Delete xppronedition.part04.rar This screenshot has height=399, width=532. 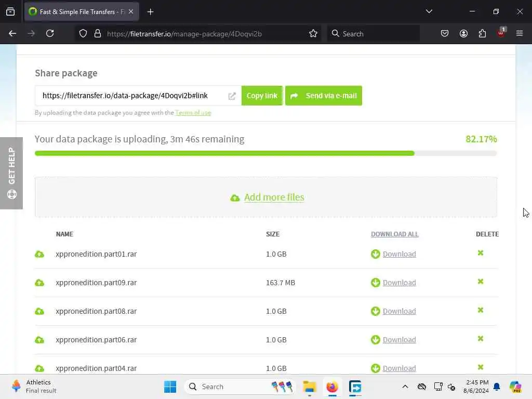click(481, 367)
